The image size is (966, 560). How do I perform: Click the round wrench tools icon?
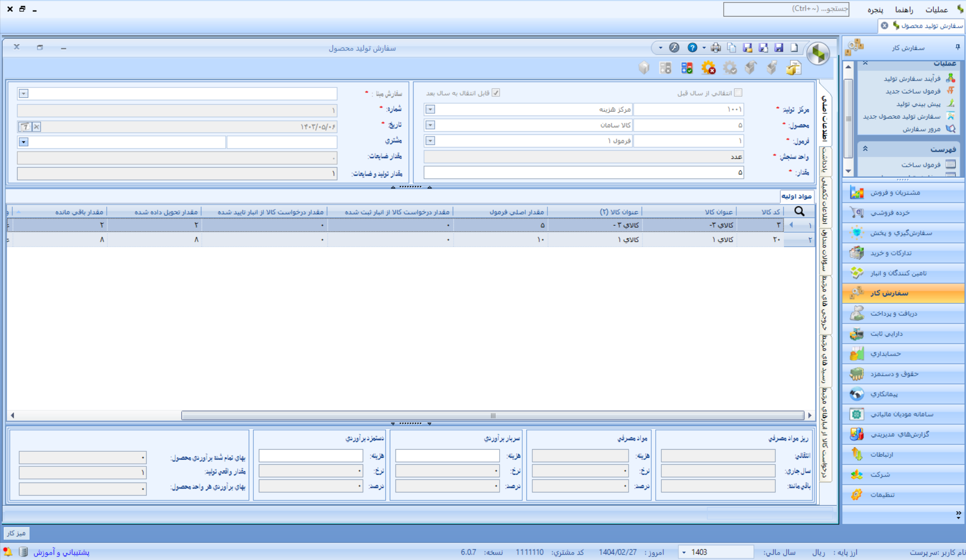(x=674, y=48)
